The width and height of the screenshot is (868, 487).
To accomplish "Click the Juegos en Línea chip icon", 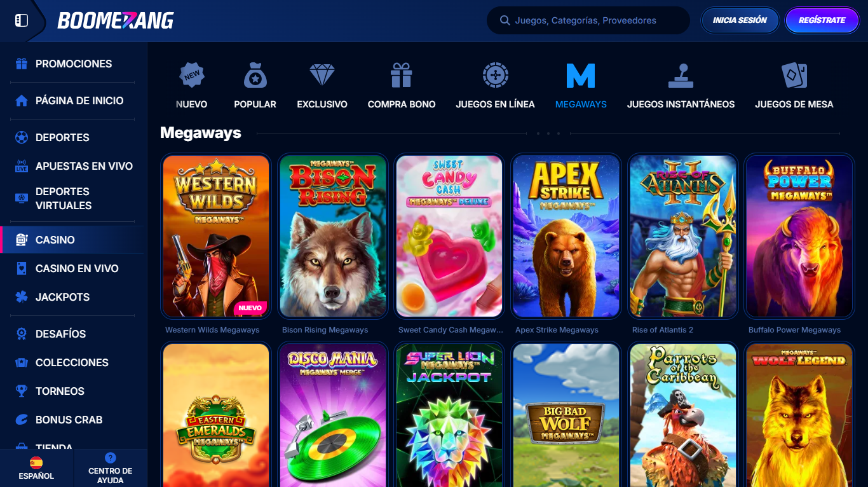I will [495, 75].
